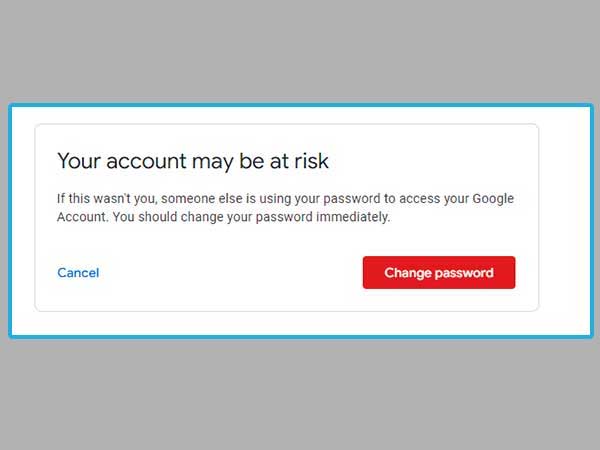The width and height of the screenshot is (600, 450).
Task: Cancel the account risk warning
Action: (x=78, y=273)
